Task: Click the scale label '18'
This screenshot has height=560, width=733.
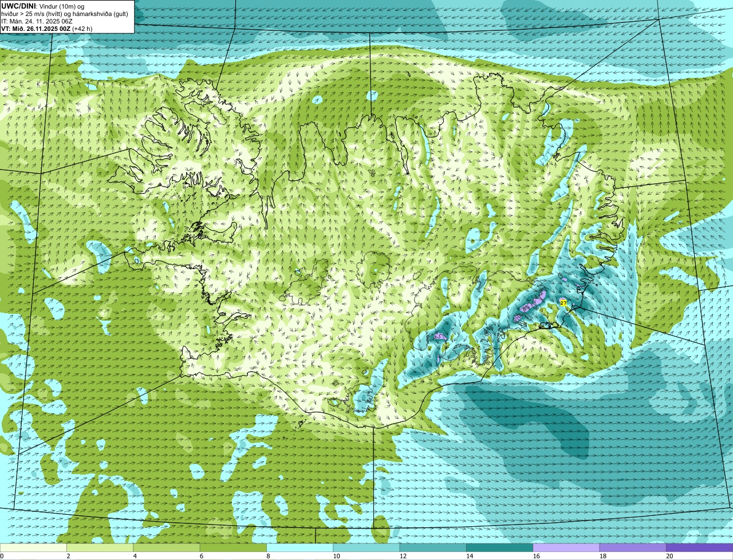Action: pyautogui.click(x=602, y=556)
